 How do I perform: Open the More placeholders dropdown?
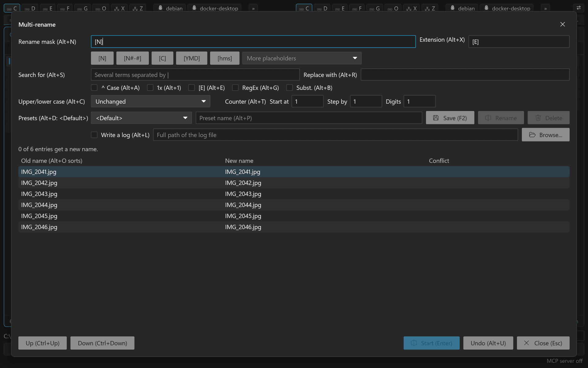pos(302,58)
